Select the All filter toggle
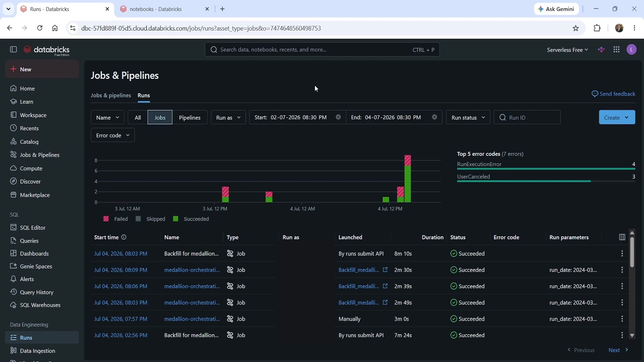The width and height of the screenshot is (644, 362). point(138,117)
